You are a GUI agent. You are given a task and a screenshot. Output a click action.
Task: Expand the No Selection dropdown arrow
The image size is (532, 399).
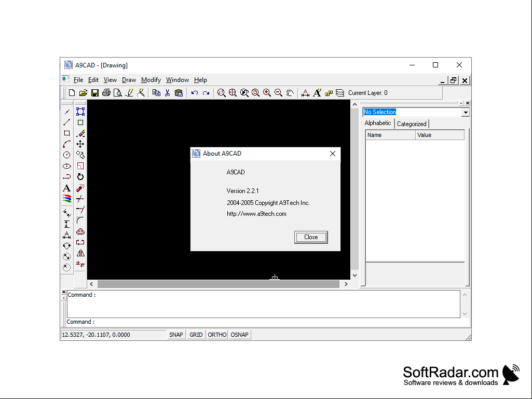click(x=466, y=112)
